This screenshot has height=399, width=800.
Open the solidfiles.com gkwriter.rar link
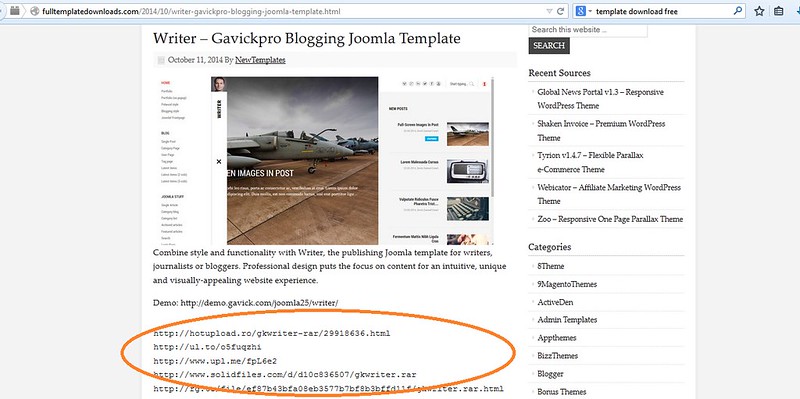coord(285,375)
